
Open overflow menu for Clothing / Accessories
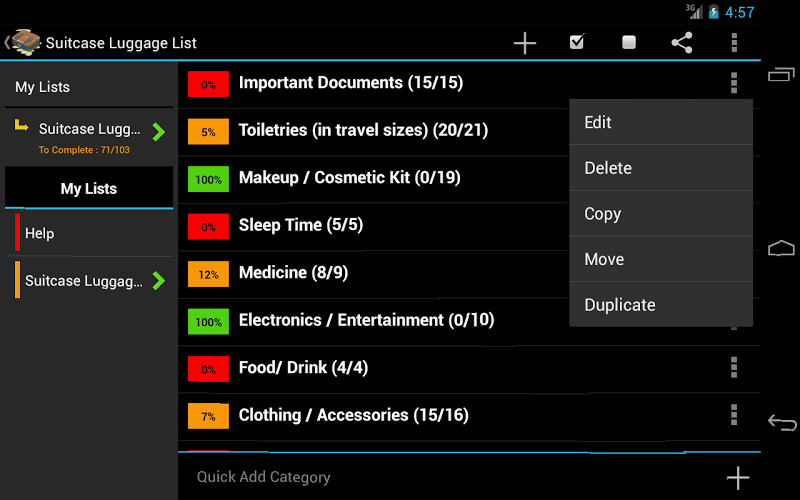pyautogui.click(x=734, y=415)
